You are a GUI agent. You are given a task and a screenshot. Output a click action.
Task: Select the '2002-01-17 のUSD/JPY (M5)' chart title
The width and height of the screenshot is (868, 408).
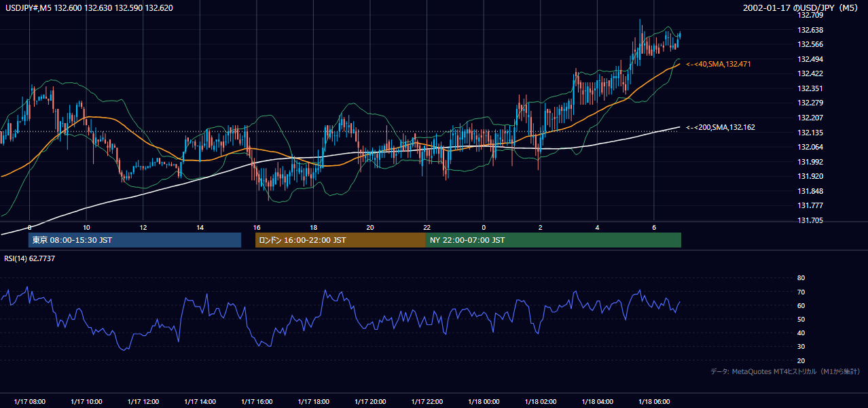(x=801, y=7)
